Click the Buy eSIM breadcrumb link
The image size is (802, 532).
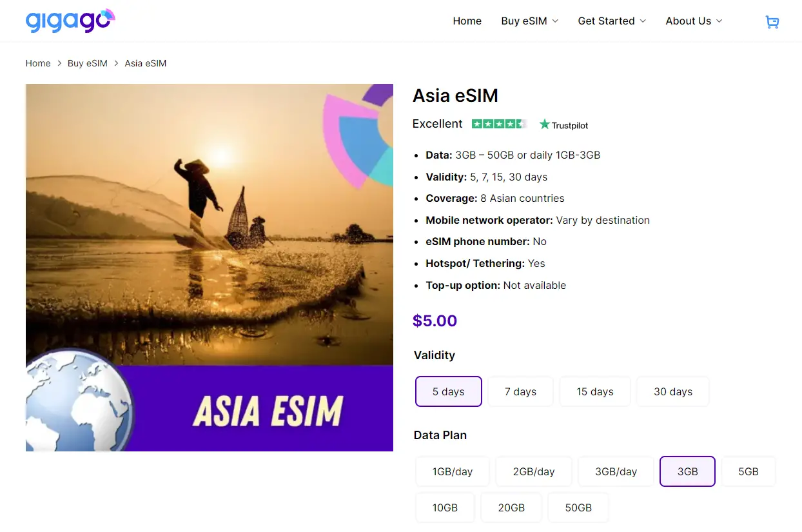[x=88, y=63]
